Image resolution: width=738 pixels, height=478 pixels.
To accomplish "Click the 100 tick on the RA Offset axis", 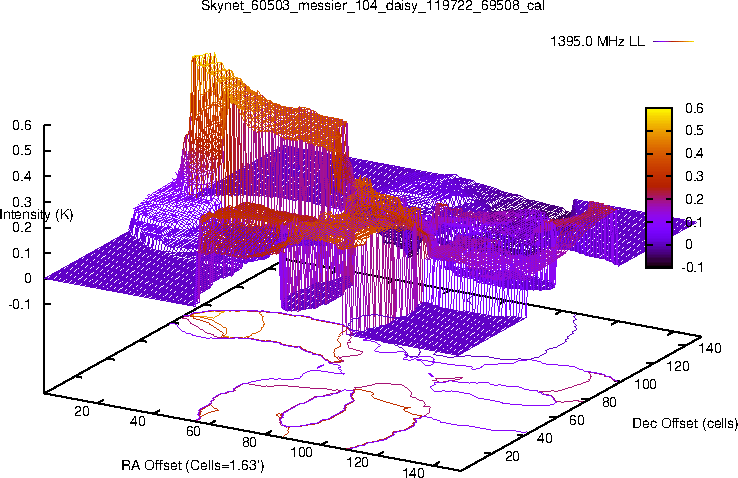I will pyautogui.click(x=301, y=453).
